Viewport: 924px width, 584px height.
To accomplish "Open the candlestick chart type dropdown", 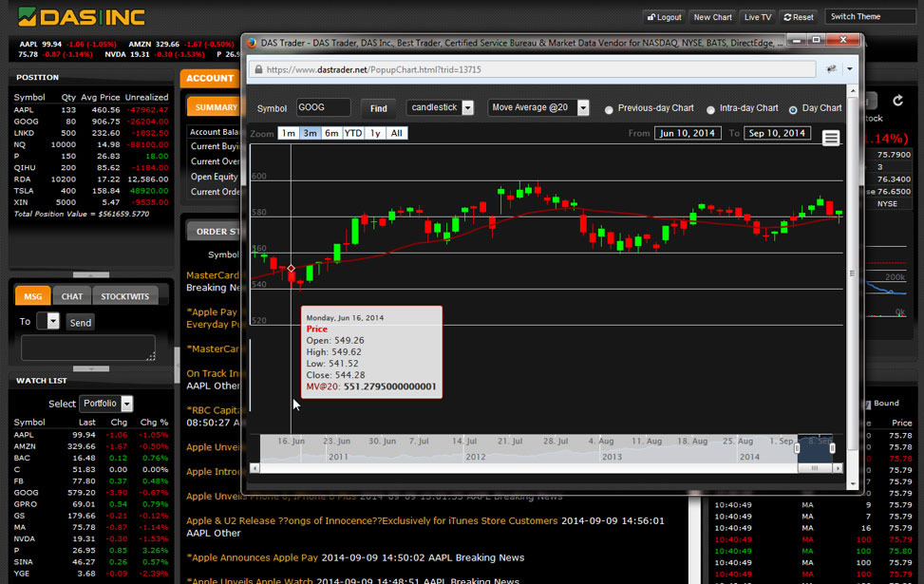I will (467, 108).
